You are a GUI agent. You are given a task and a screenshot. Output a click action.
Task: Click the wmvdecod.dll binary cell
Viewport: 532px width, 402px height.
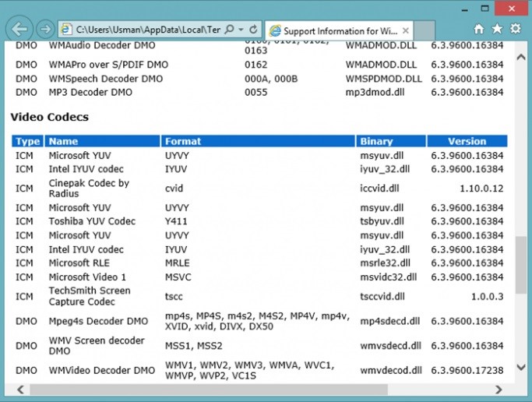point(391,370)
